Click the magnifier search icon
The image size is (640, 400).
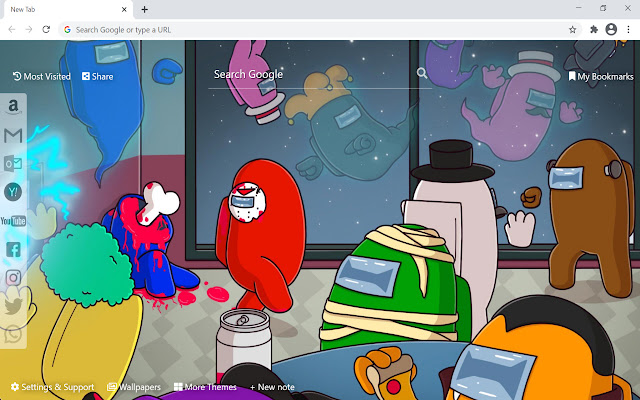click(422, 73)
